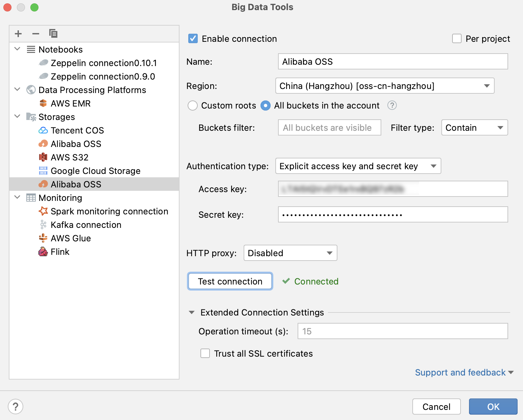This screenshot has width=523, height=420.
Task: Tick the Trust all SSL certificates checkbox
Action: point(205,354)
